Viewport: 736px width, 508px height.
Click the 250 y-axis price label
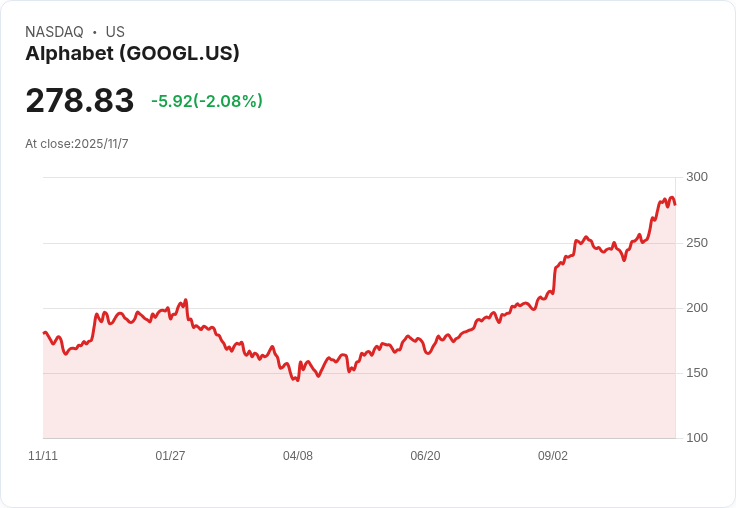tap(697, 243)
